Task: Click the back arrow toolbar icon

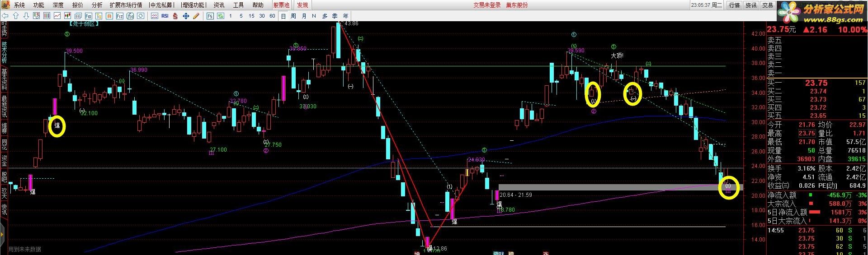Action: [x=5, y=16]
